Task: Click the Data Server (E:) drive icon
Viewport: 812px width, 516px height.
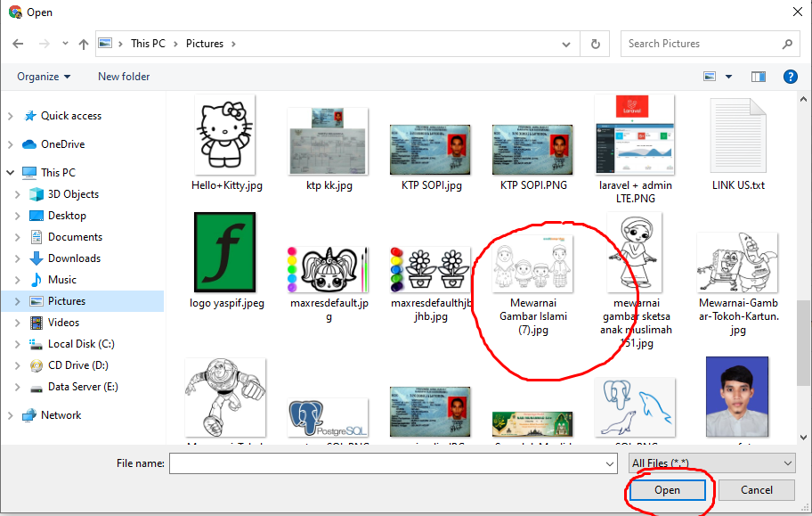Action: (x=37, y=387)
